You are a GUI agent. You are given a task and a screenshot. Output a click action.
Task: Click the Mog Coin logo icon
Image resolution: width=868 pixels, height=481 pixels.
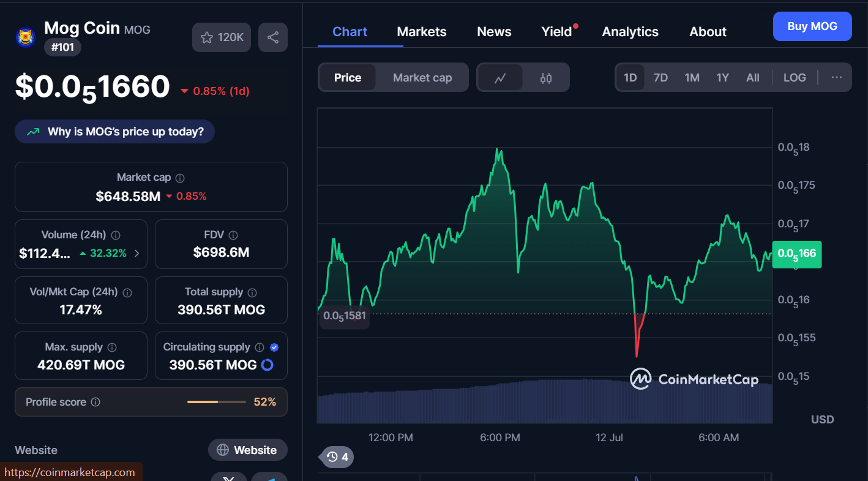pyautogui.click(x=25, y=37)
